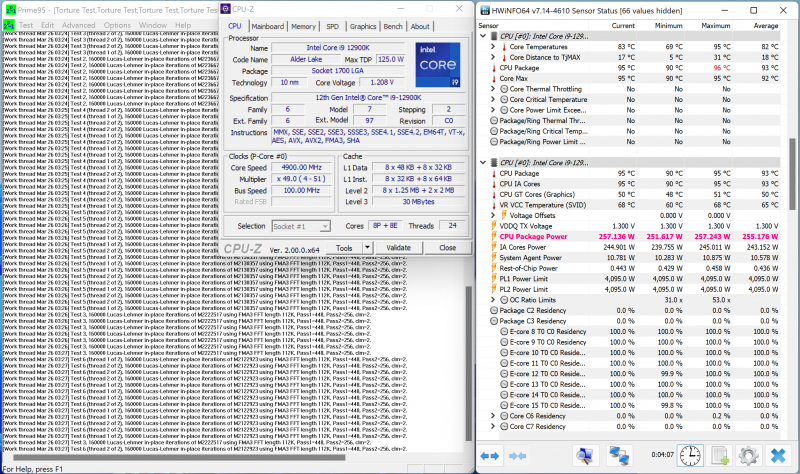Click the Prime95 window title icon
This screenshot has width=800, height=474.
pos(10,10)
